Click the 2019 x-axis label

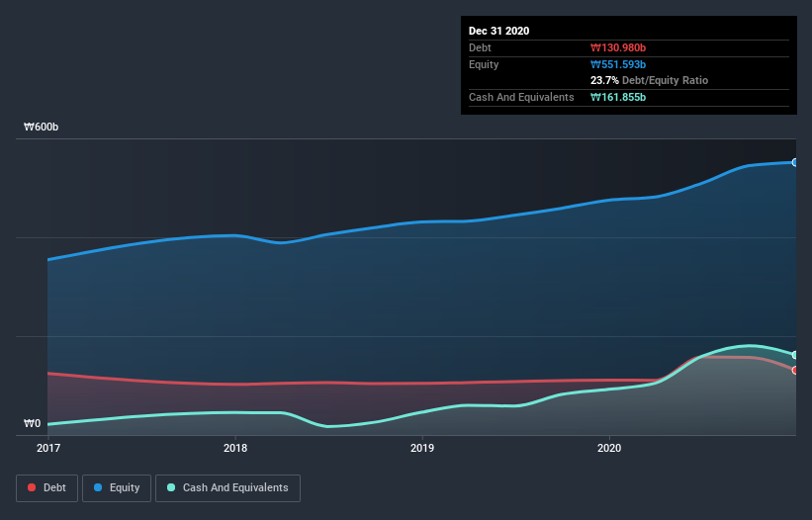422,448
